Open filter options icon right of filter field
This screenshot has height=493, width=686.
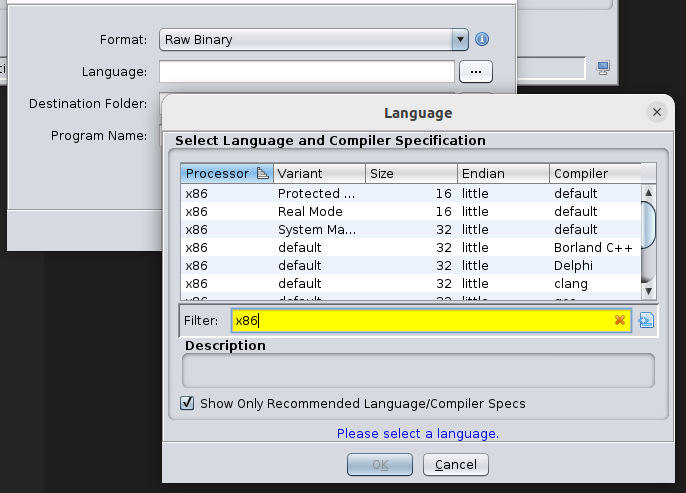coord(645,320)
